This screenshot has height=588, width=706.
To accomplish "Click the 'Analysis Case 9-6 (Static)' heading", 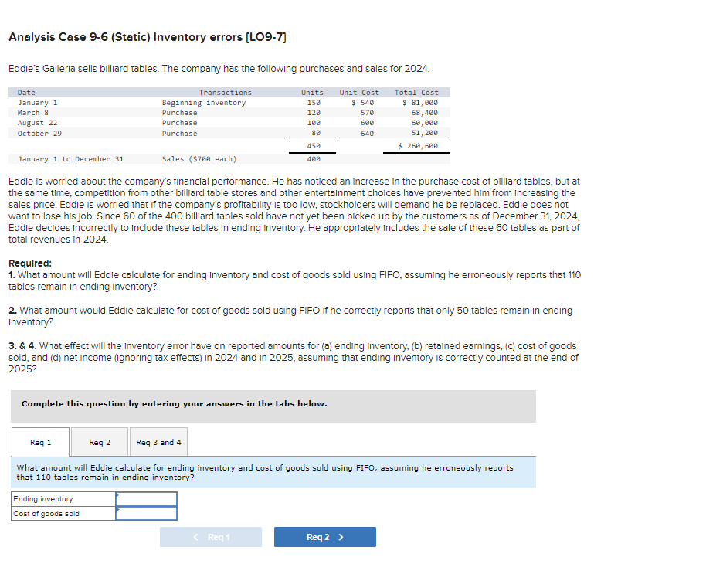I will pos(148,37).
